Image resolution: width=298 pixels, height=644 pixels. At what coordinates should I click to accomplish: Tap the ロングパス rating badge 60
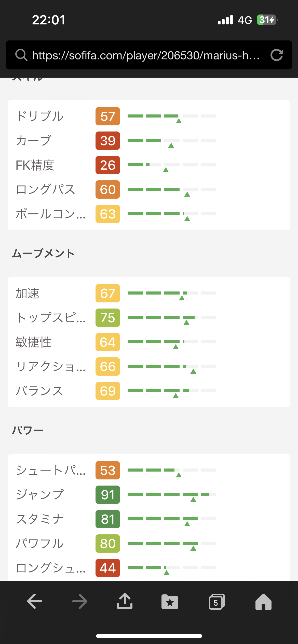[x=108, y=189]
